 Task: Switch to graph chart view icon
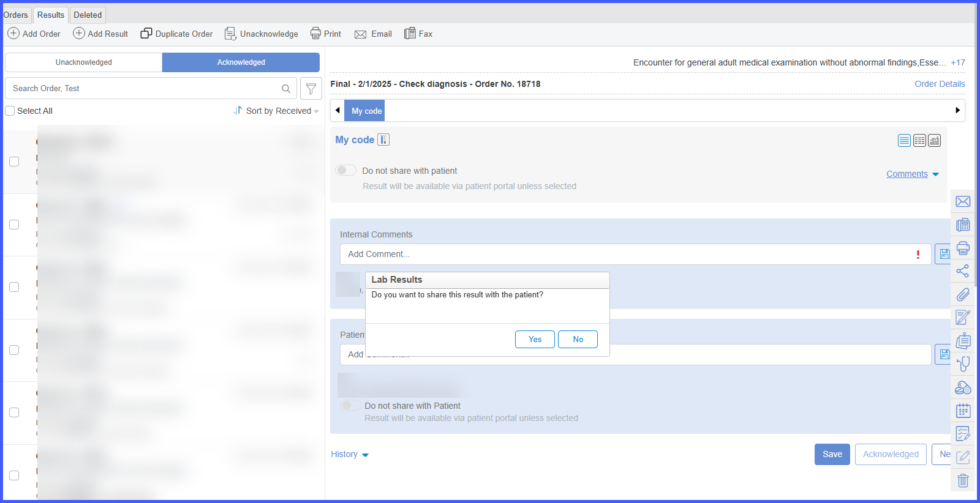click(x=935, y=141)
